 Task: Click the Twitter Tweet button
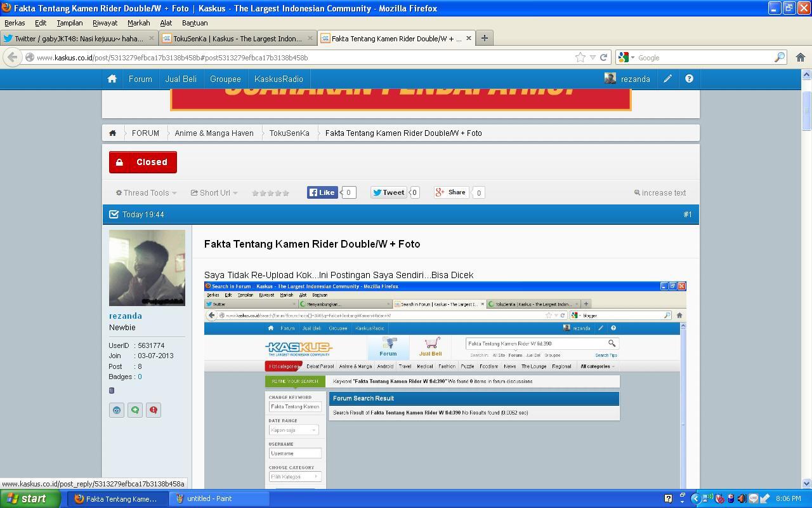pyautogui.click(x=388, y=192)
